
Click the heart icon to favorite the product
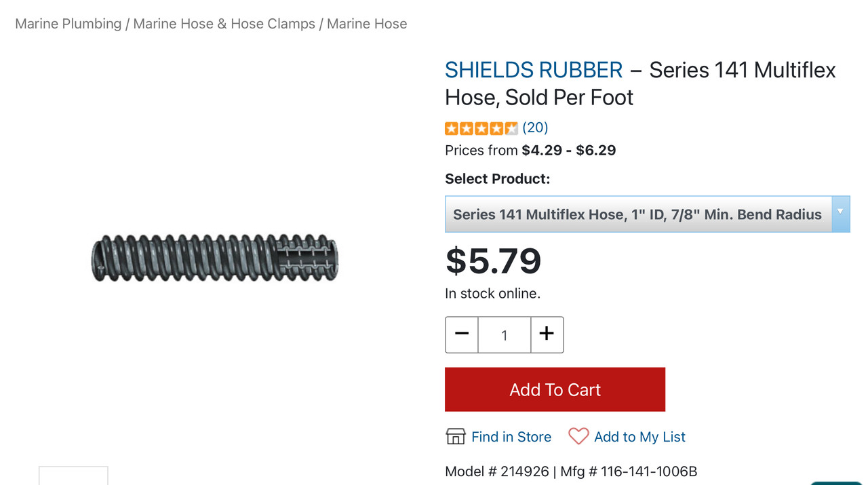pyautogui.click(x=578, y=436)
